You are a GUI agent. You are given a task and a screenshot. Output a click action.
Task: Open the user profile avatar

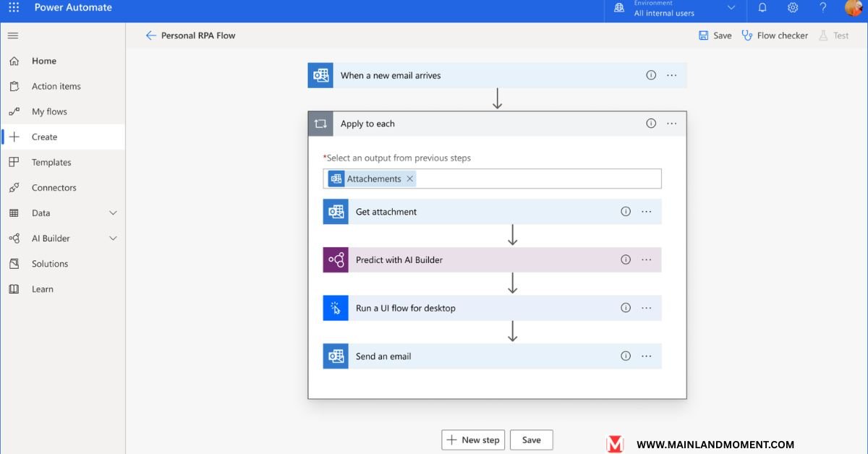click(x=854, y=8)
